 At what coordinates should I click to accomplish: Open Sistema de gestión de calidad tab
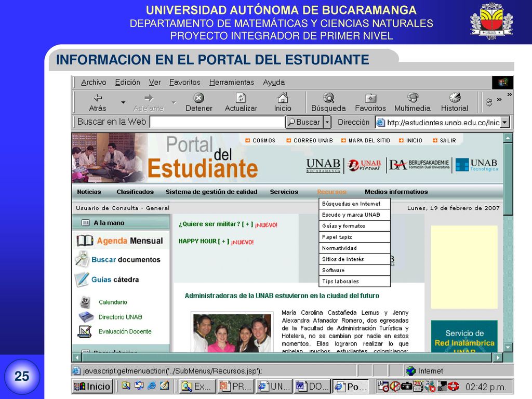point(211,192)
